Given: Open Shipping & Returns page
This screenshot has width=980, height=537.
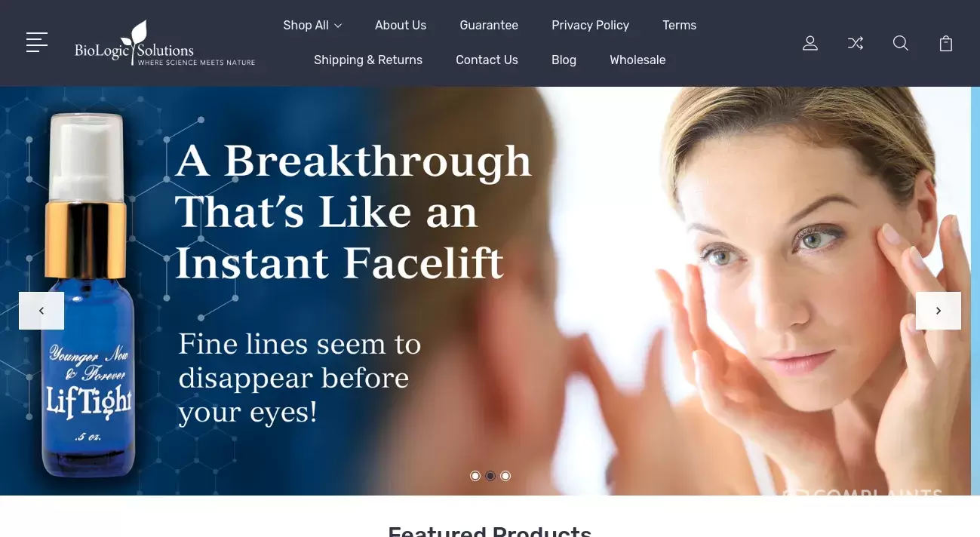Looking at the screenshot, I should (368, 60).
